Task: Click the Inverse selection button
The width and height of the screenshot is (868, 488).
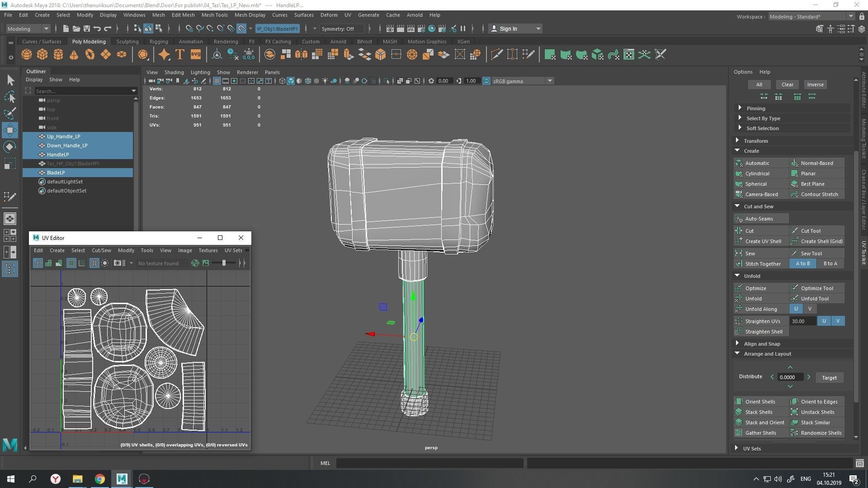Action: [815, 84]
